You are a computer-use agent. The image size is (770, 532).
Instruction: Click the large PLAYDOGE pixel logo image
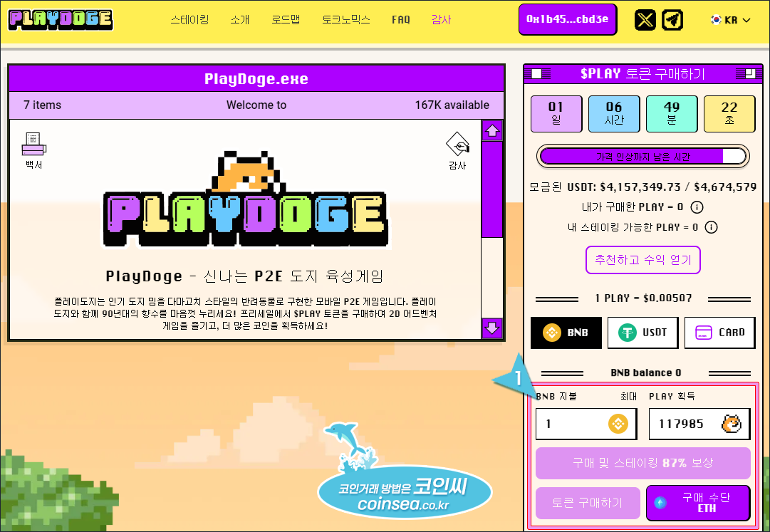(246, 199)
